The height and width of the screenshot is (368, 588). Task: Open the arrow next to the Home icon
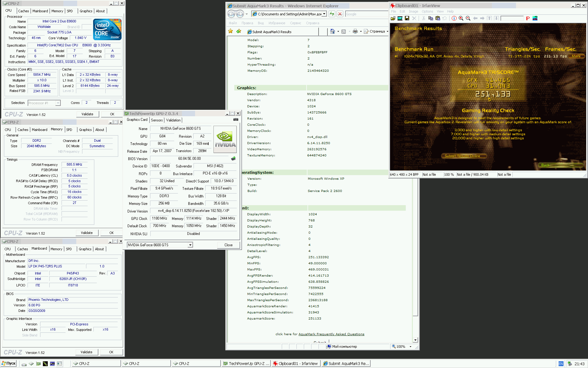click(338, 32)
